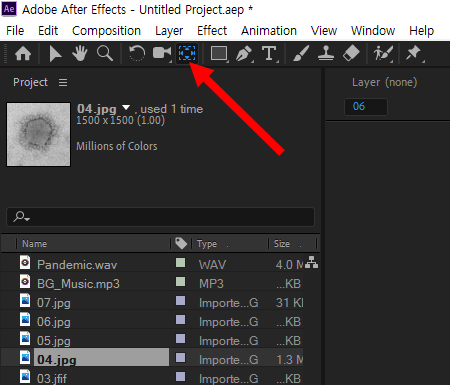450x385 pixels.
Task: Select the Roto Brush tool
Action: [383, 53]
